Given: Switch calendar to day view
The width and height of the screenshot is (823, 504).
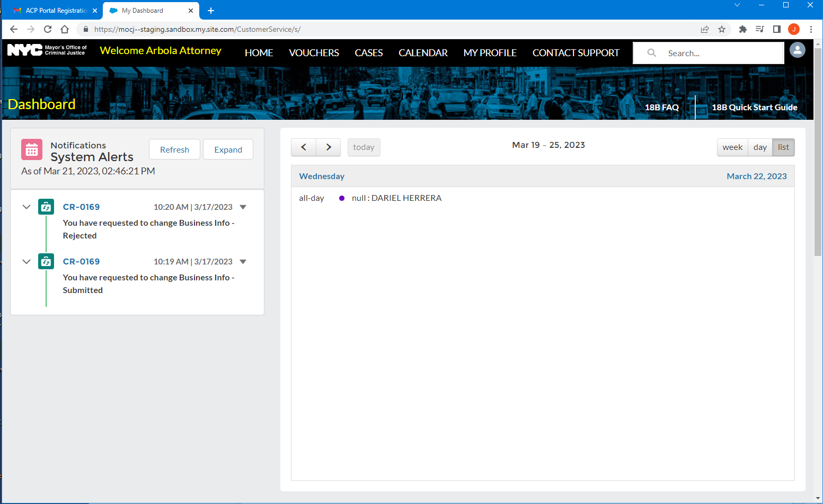Looking at the screenshot, I should (760, 147).
